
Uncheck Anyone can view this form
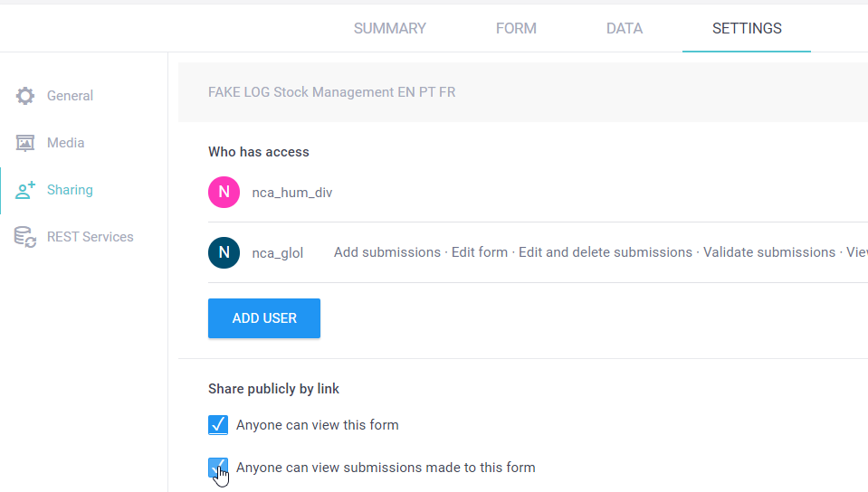(218, 425)
